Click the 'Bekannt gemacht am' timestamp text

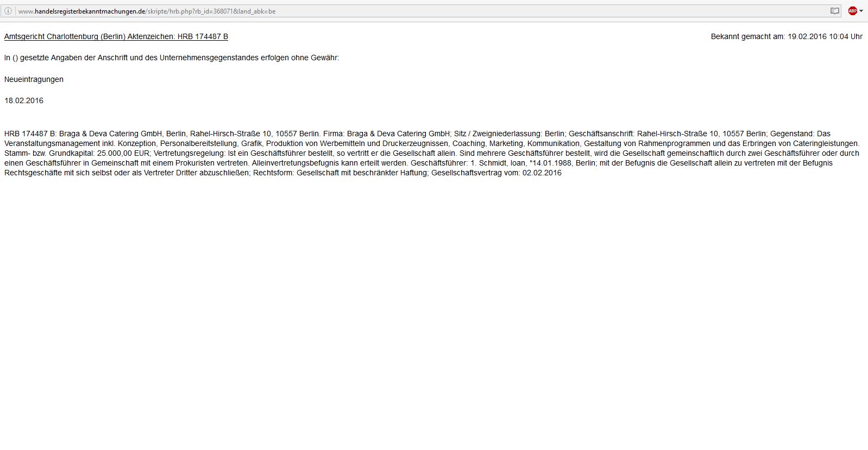[787, 36]
